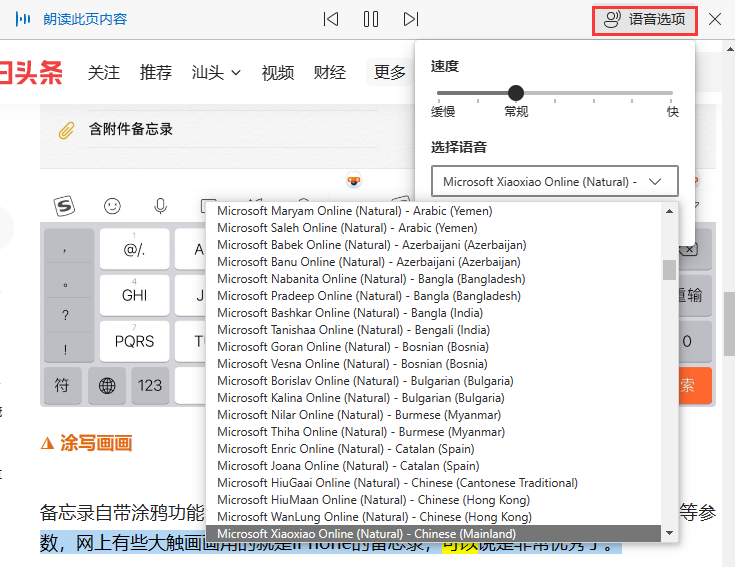Open the 推荐 tab
Image resolution: width=735 pixels, height=567 pixels.
(156, 73)
